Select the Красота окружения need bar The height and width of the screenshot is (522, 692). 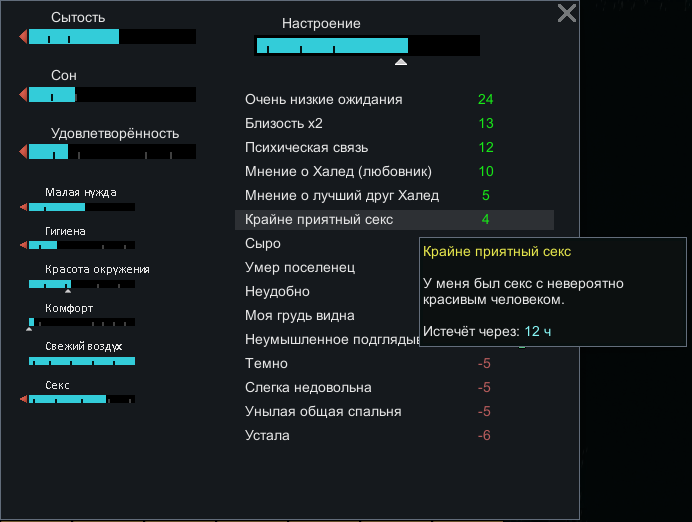tap(81, 284)
